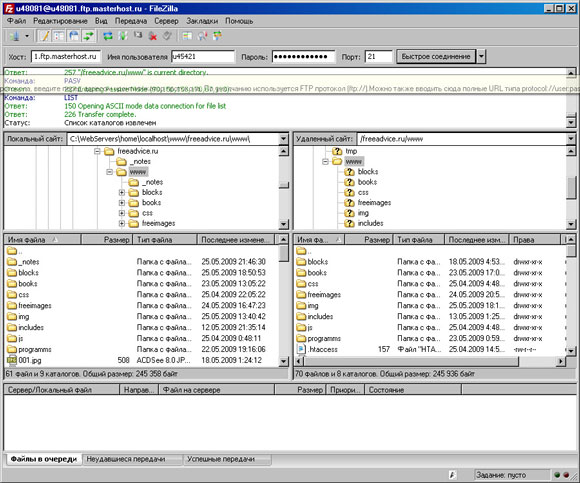The width and height of the screenshot is (580, 483).
Task: Open the Передача menu
Action: pos(131,21)
